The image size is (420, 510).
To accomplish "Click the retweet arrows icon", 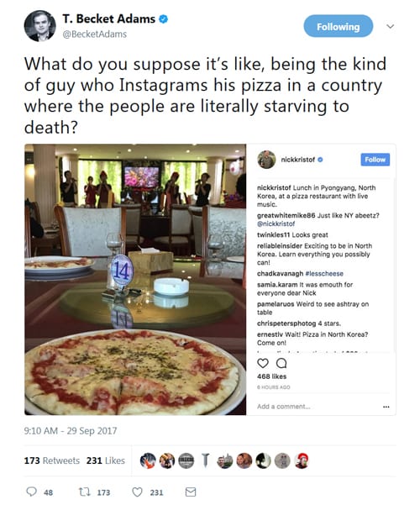I will 84,492.
